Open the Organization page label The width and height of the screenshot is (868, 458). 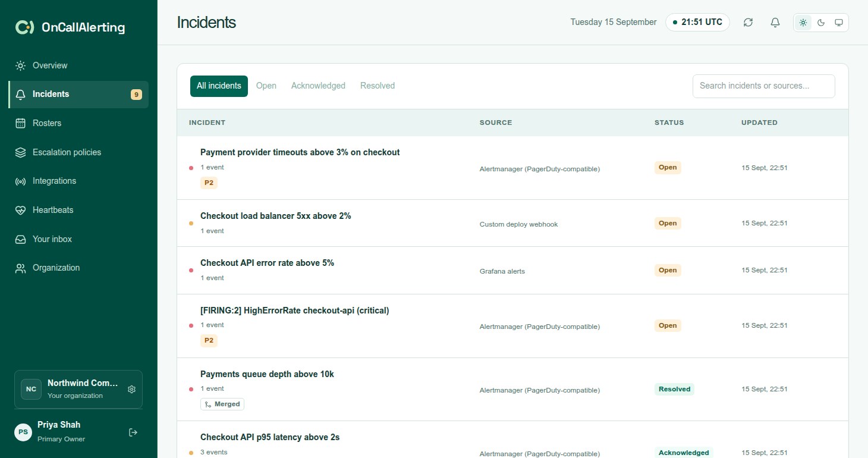56,268
